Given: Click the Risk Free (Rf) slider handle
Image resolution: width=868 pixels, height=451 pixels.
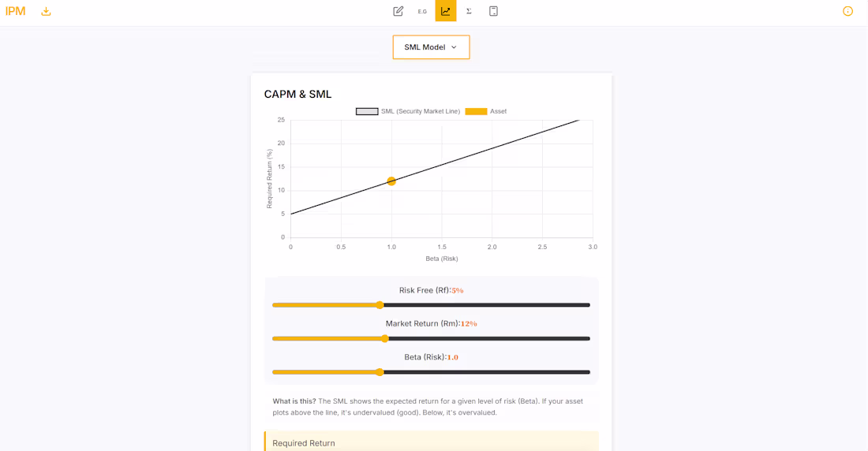Looking at the screenshot, I should point(380,305).
